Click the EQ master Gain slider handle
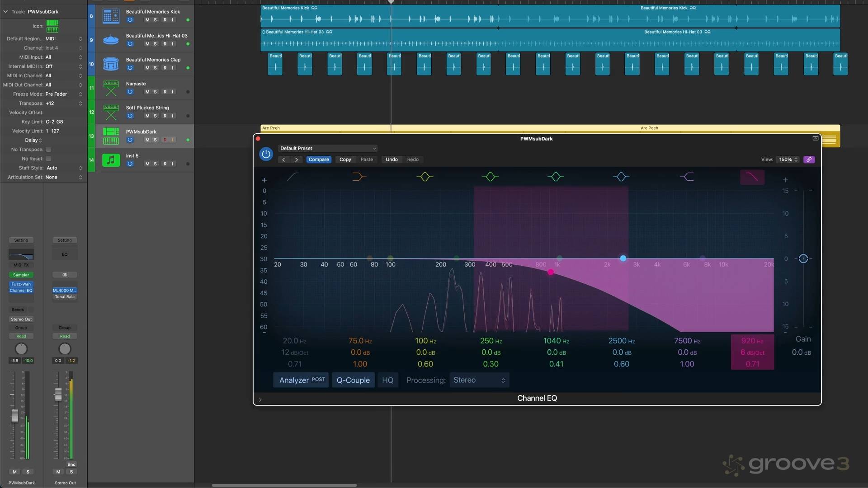 803,258
